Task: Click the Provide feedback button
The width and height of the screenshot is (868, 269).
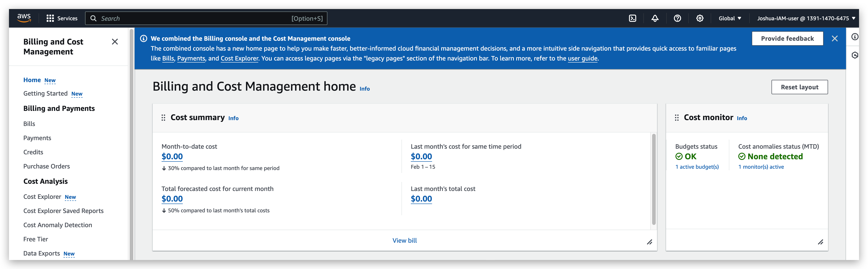Action: (787, 38)
